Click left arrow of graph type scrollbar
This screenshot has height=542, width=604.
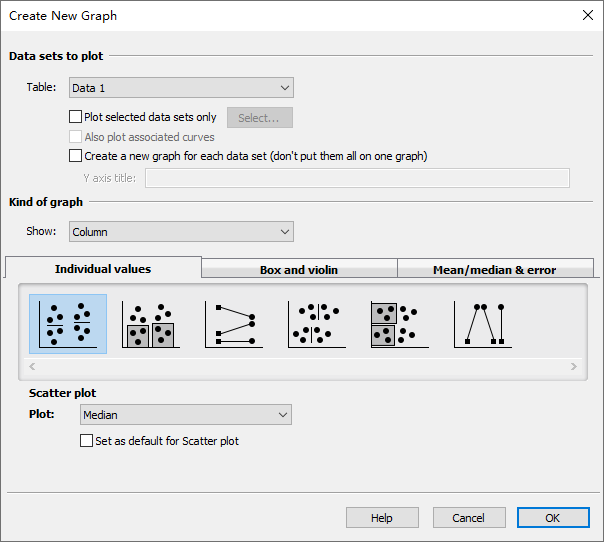pyautogui.click(x=34, y=367)
